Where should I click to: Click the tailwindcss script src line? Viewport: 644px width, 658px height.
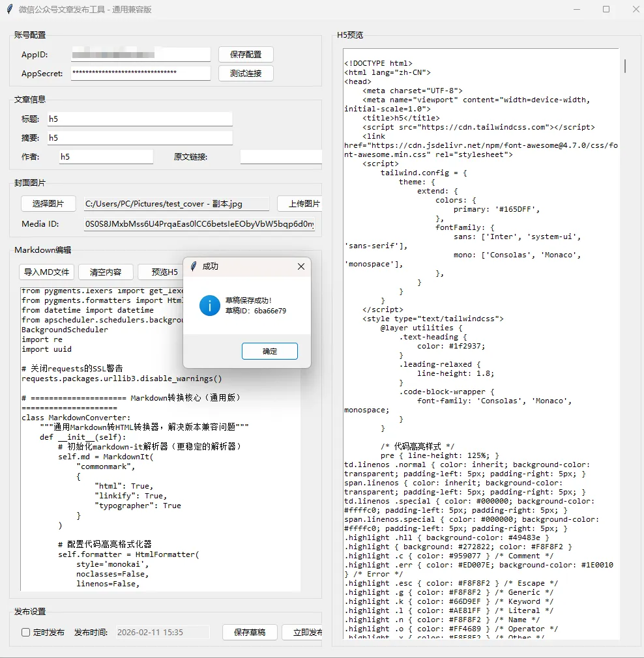coord(478,127)
